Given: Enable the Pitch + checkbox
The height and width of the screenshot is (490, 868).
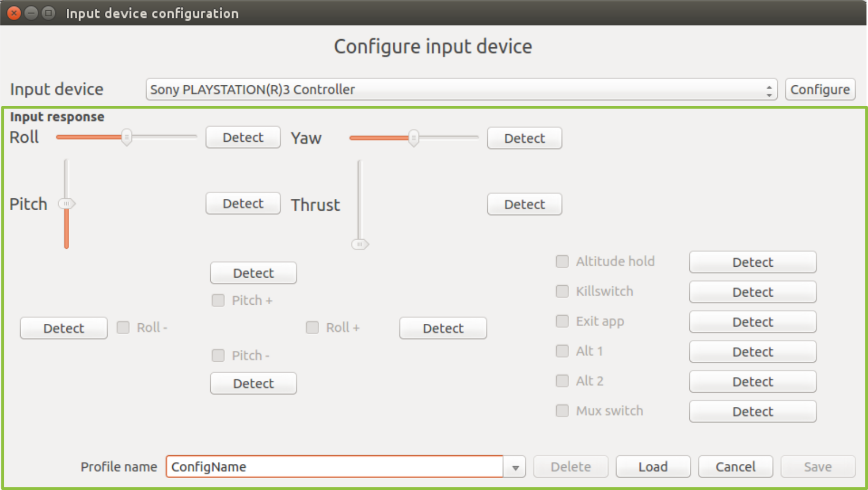Looking at the screenshot, I should pyautogui.click(x=218, y=300).
